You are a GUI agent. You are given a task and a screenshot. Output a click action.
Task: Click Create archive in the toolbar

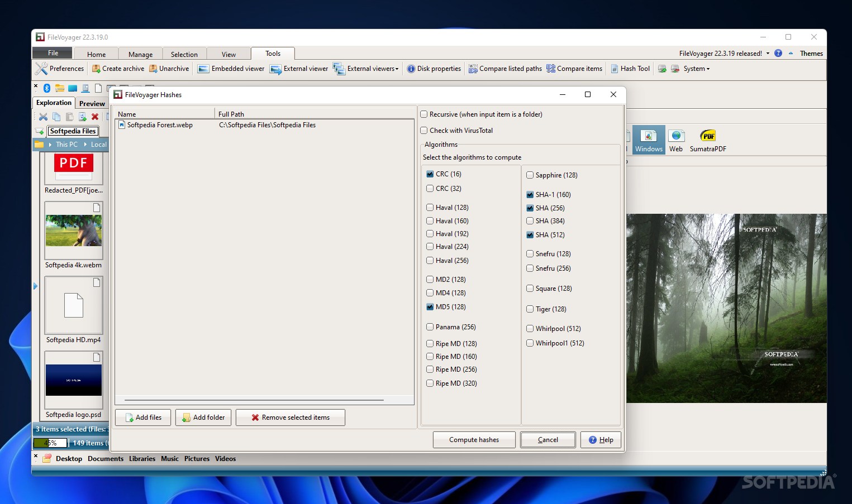click(118, 69)
